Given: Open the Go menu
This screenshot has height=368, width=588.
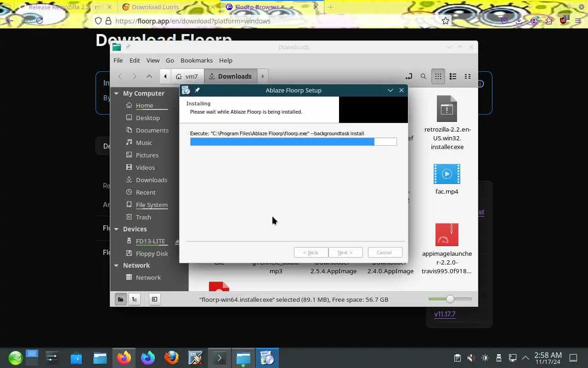Looking at the screenshot, I should tap(170, 60).
